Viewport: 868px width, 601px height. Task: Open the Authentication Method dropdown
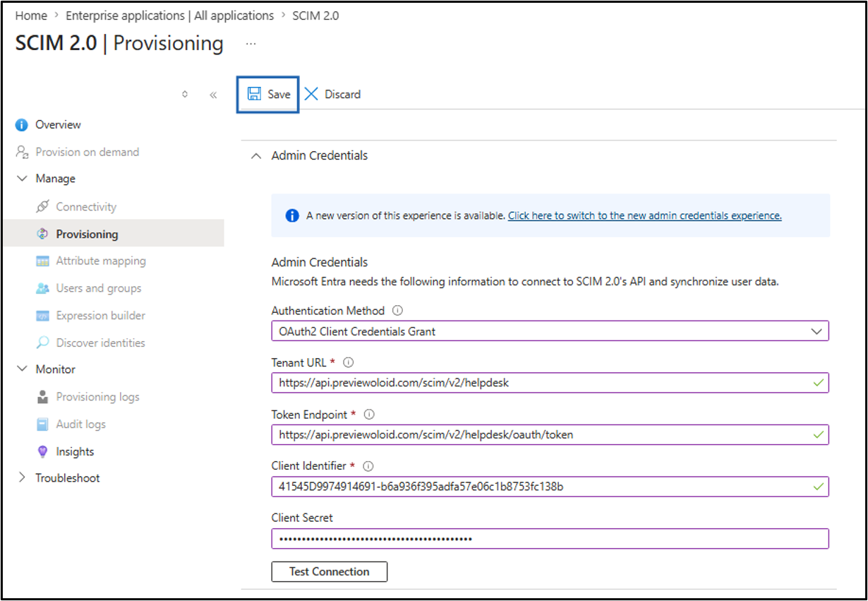(550, 331)
